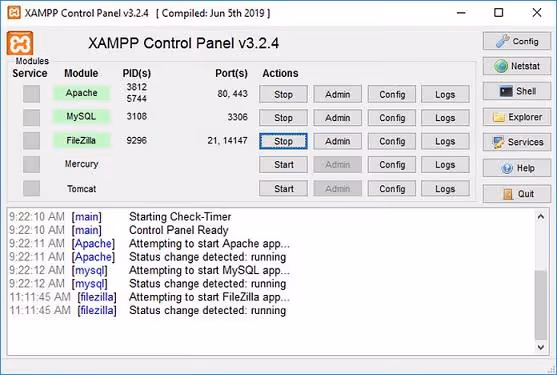Open Explorer with the folder icon
This screenshot has width=557, height=375.
(x=517, y=117)
